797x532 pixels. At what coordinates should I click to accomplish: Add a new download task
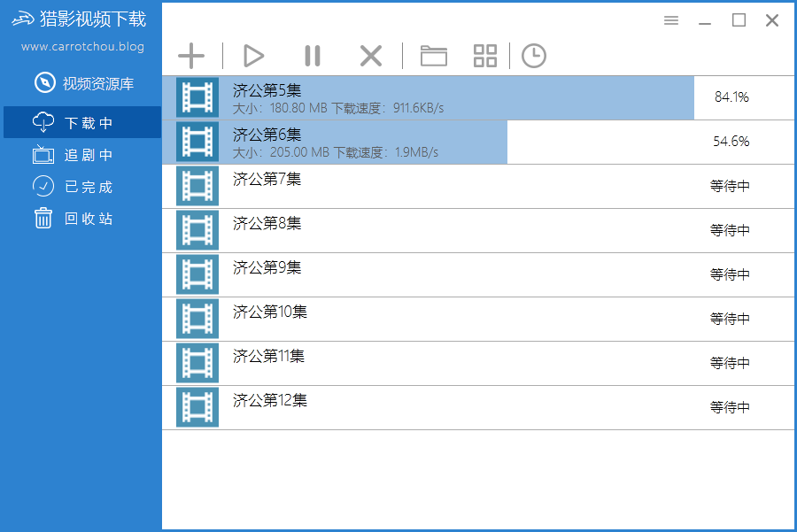(191, 55)
